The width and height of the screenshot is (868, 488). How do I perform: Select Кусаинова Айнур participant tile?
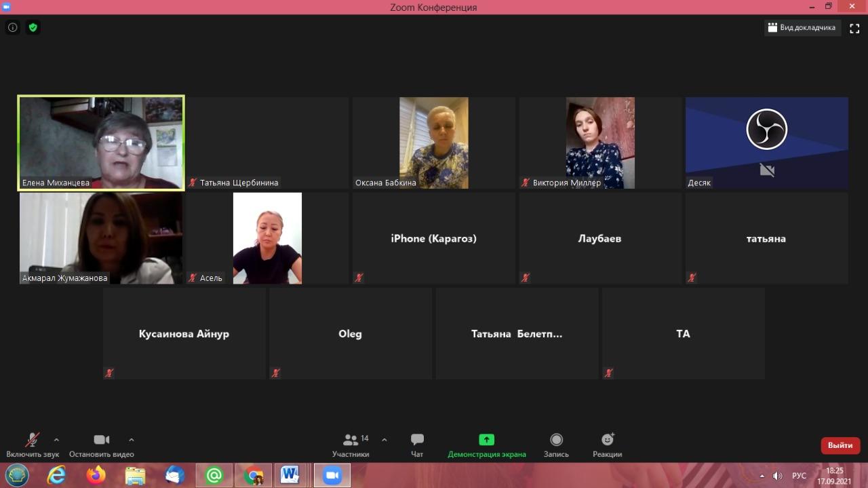pos(184,333)
